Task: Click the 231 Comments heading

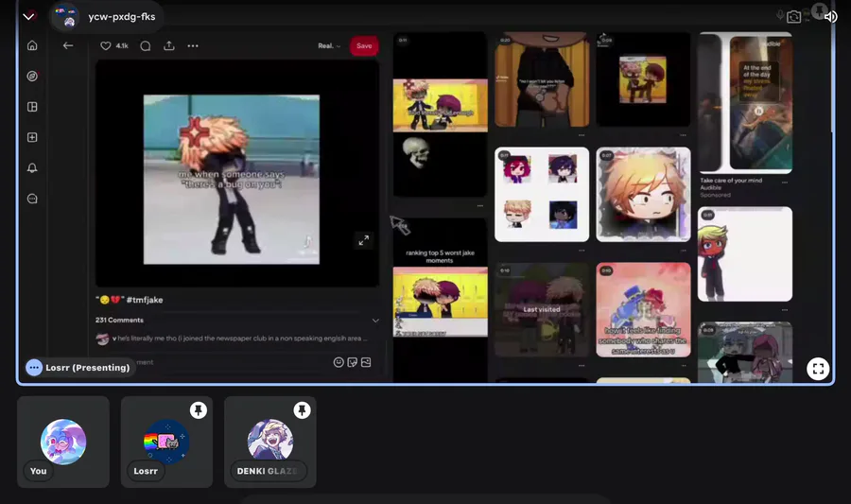Action: click(119, 321)
